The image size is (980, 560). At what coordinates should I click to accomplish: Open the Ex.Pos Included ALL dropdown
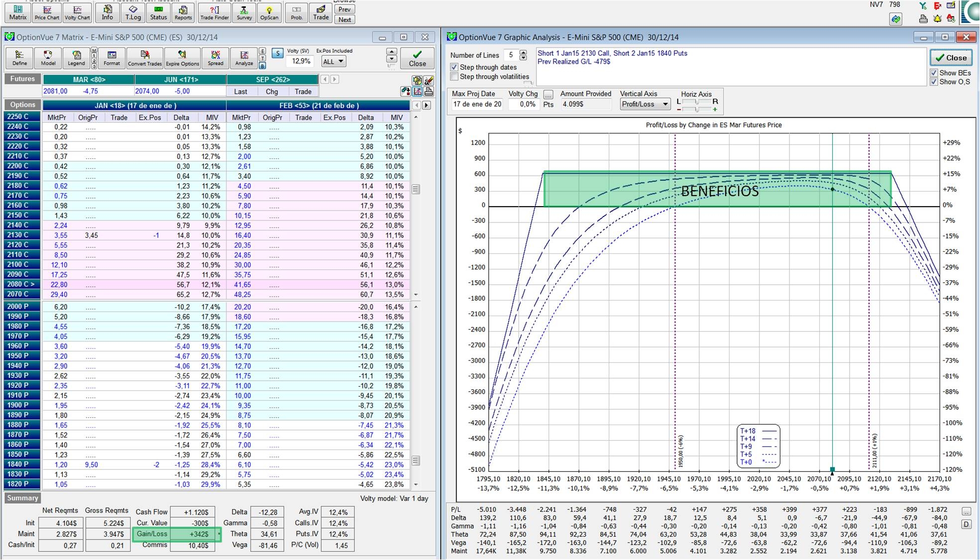point(333,62)
